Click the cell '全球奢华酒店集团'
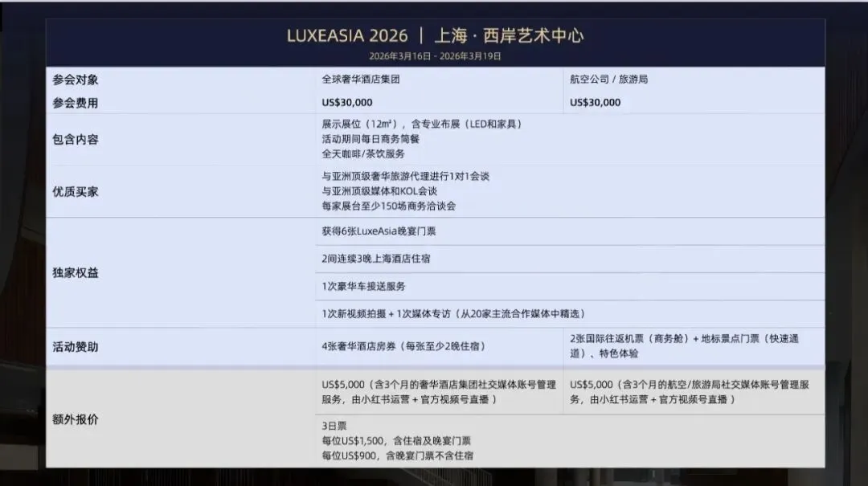Viewport: 868px width, 486px height. coord(361,80)
